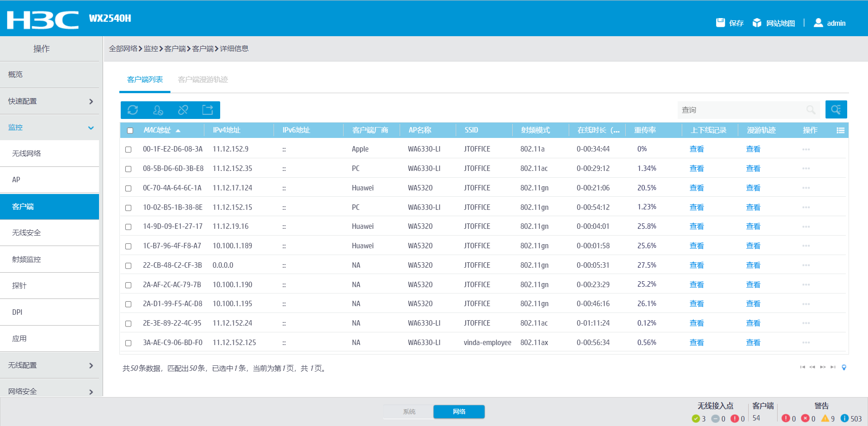The height and width of the screenshot is (426, 868).
Task: Check the row for MAC 00-1F-E2-D6-08-3A
Action: click(128, 149)
